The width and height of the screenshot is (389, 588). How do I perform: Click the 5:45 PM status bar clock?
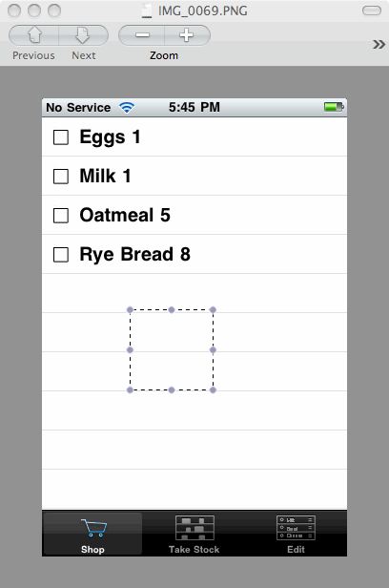point(194,107)
